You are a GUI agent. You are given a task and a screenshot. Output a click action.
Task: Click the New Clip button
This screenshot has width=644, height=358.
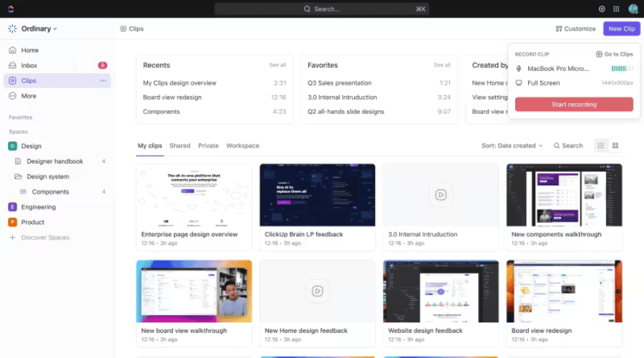tap(621, 29)
